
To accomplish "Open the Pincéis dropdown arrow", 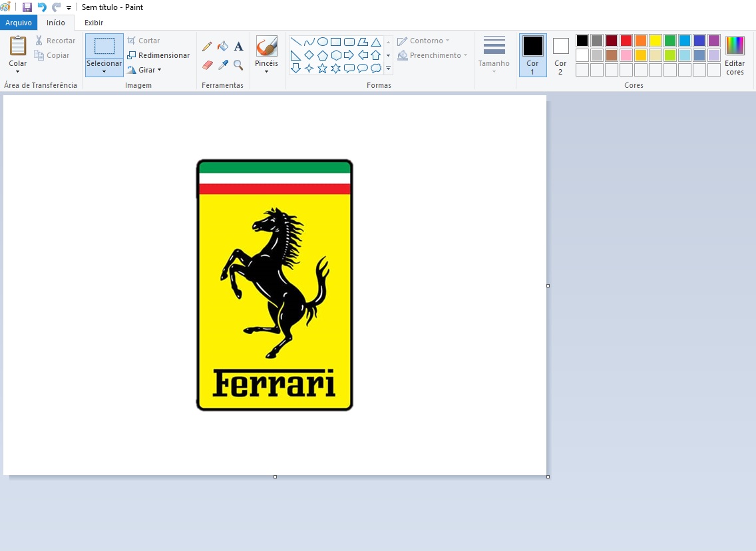I will (267, 72).
